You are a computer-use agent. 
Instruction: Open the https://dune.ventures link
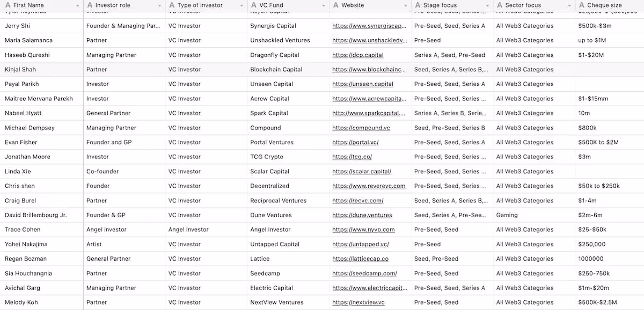click(362, 215)
